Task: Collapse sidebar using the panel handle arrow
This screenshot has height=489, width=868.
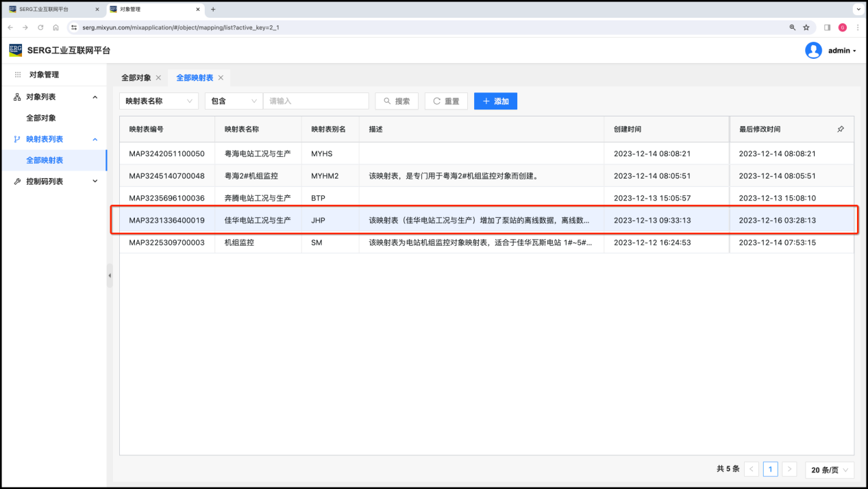Action: (x=110, y=275)
